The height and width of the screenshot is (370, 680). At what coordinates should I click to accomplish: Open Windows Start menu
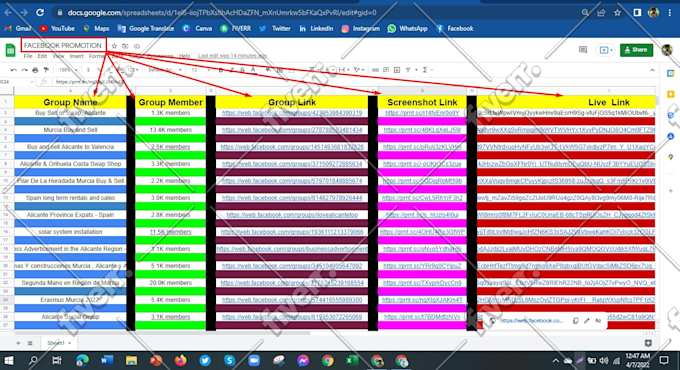coord(9,360)
